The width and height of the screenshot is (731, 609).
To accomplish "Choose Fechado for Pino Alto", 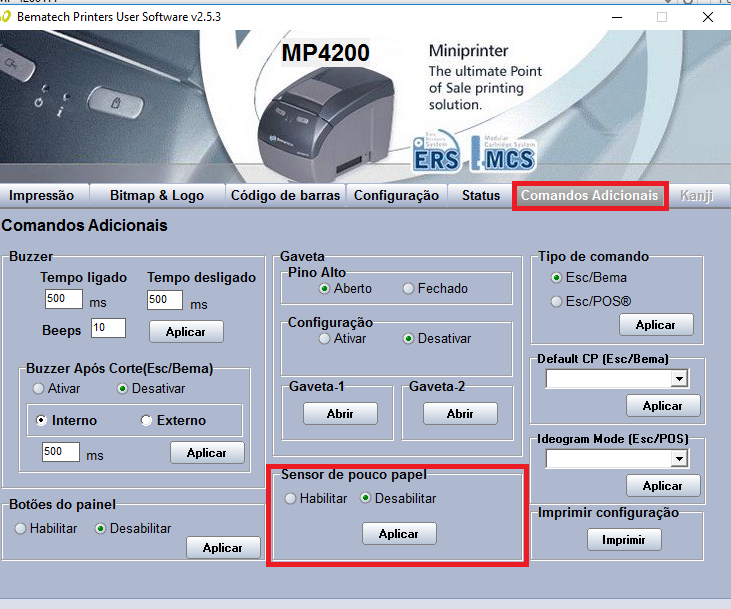I will click(x=409, y=289).
